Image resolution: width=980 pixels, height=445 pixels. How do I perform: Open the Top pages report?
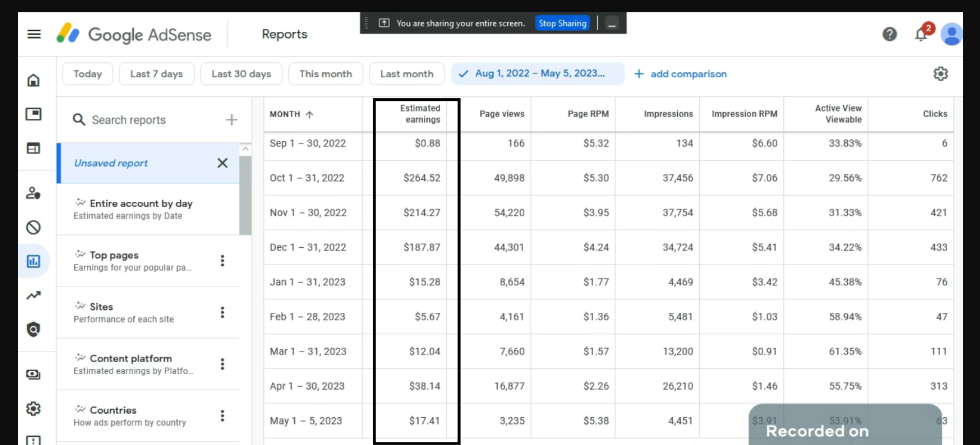[x=148, y=261]
